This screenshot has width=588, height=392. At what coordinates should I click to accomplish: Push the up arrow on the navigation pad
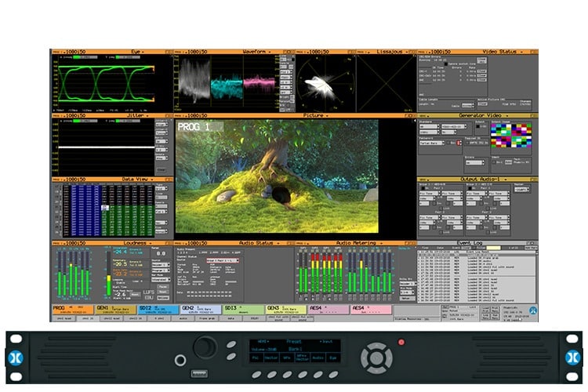(x=376, y=347)
